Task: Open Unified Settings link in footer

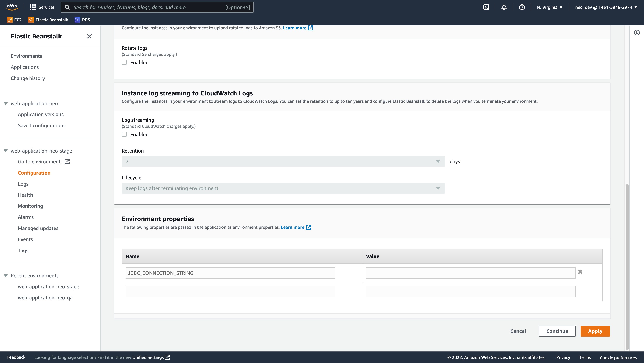Action: click(x=151, y=357)
